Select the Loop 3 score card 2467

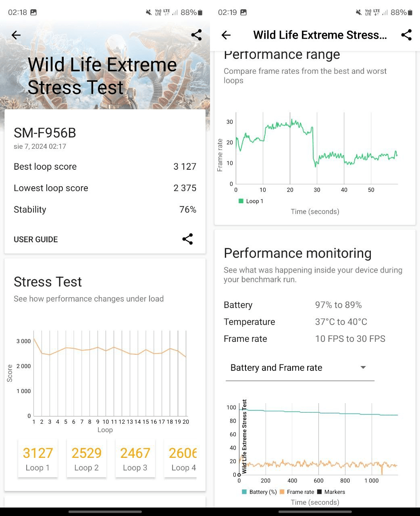click(135, 458)
